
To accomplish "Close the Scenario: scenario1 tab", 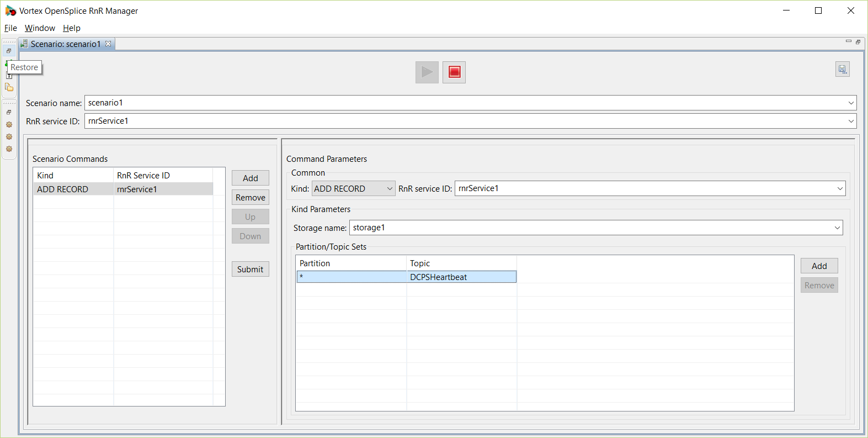I will pos(108,44).
